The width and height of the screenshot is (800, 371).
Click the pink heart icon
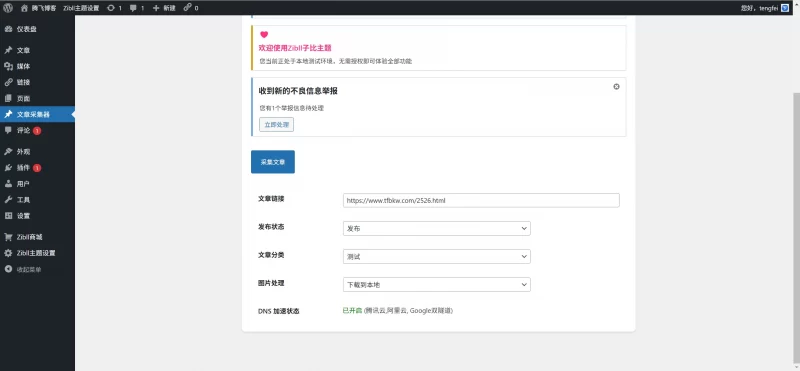pyautogui.click(x=264, y=35)
